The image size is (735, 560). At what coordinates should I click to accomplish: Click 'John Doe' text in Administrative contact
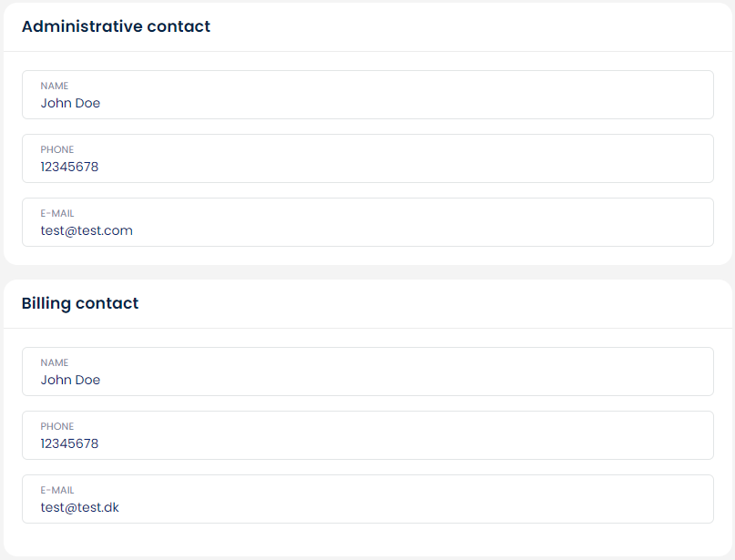tap(70, 104)
